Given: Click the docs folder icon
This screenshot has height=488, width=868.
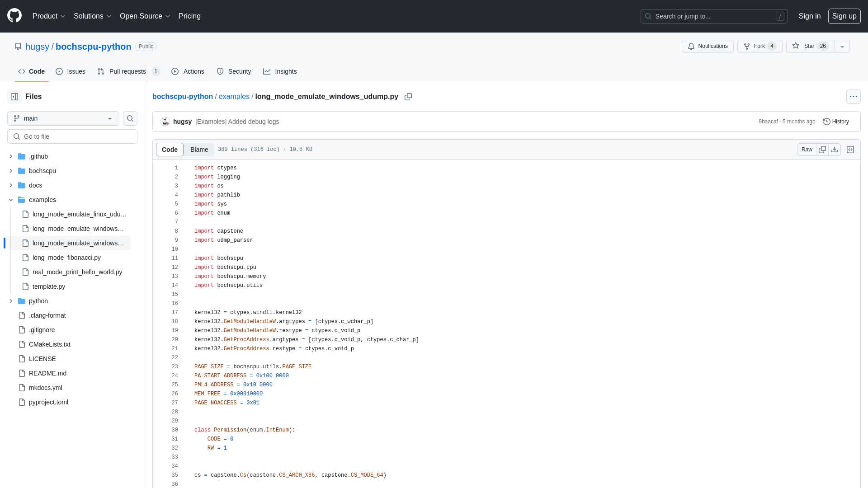Looking at the screenshot, I should point(22,185).
